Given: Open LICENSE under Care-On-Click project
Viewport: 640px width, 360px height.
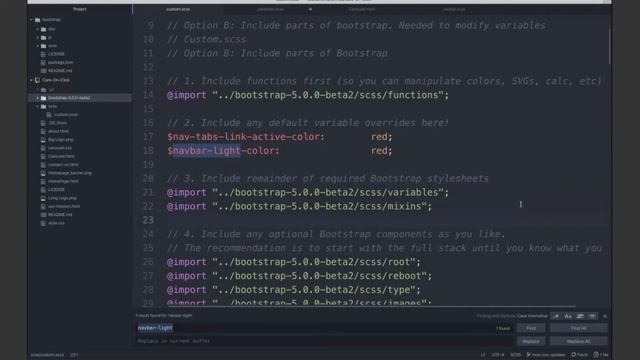Looking at the screenshot, I should pyautogui.click(x=56, y=189).
